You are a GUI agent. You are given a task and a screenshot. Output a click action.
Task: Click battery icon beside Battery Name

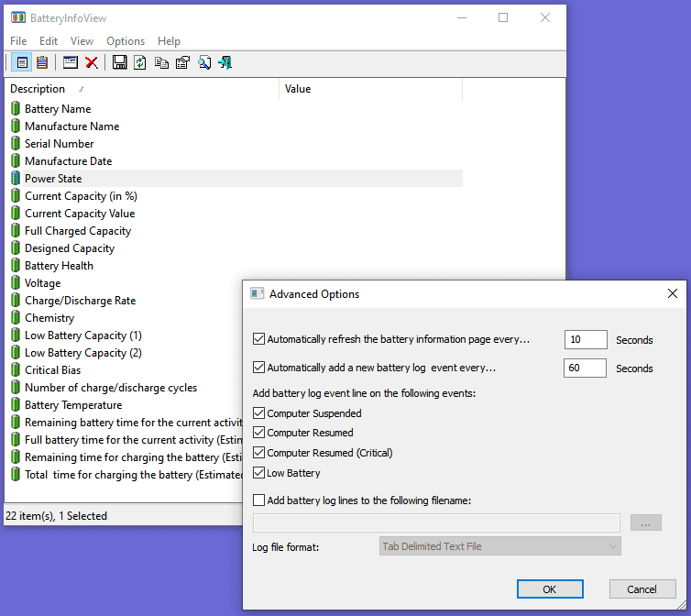pyautogui.click(x=16, y=108)
